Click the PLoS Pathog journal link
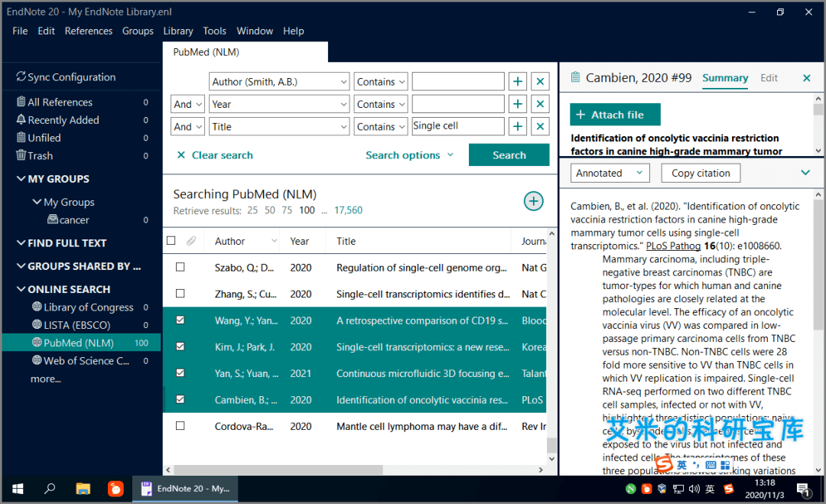826x504 pixels. point(673,246)
